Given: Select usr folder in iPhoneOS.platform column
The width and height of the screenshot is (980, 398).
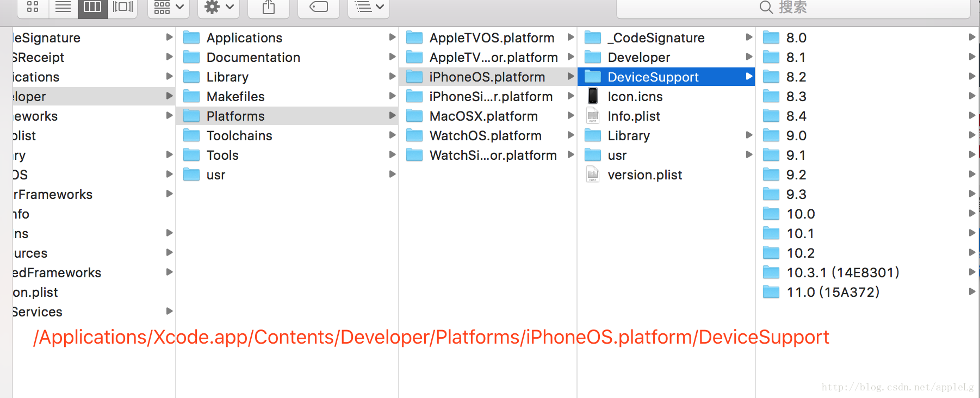Looking at the screenshot, I should (x=666, y=155).
